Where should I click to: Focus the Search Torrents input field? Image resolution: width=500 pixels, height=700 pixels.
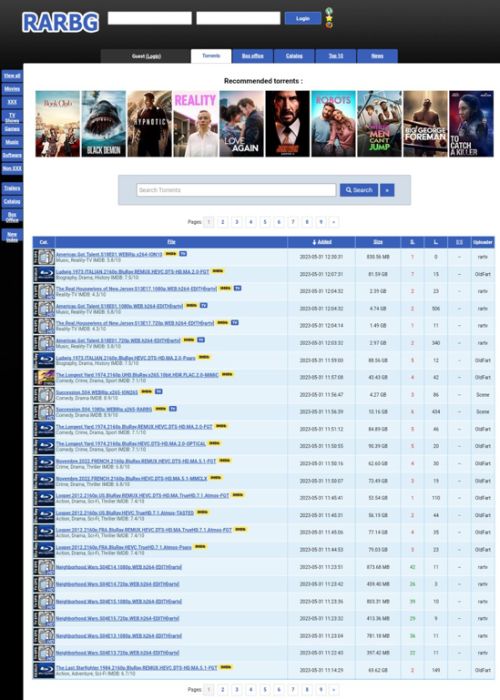click(236, 190)
